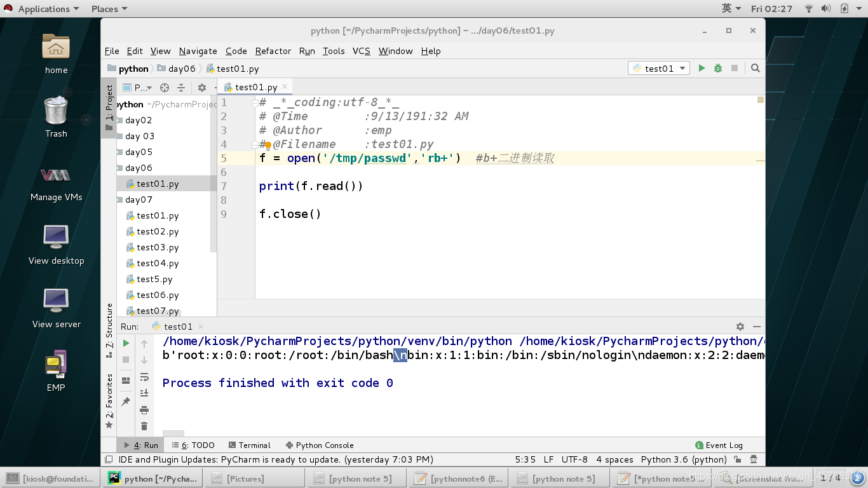
Task: Change UTF-8 file encoding in status bar
Action: pyautogui.click(x=575, y=459)
